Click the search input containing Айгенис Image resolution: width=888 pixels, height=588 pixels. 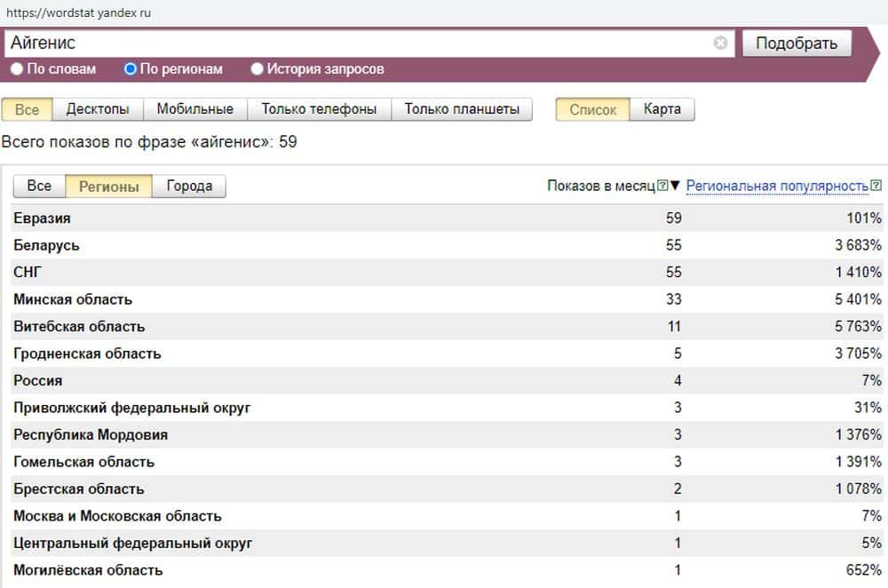coord(355,43)
